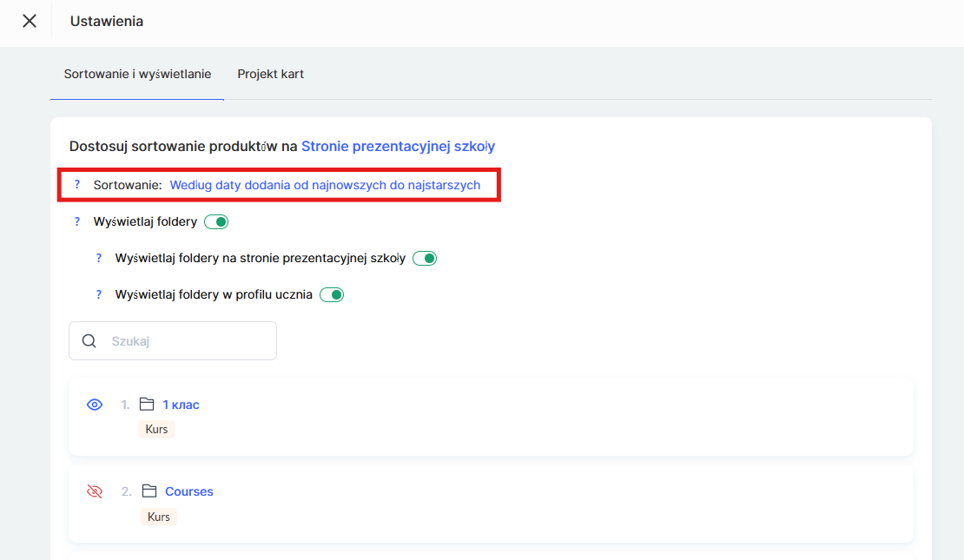Open the Courses folder link
This screenshot has height=560, width=964.
188,491
